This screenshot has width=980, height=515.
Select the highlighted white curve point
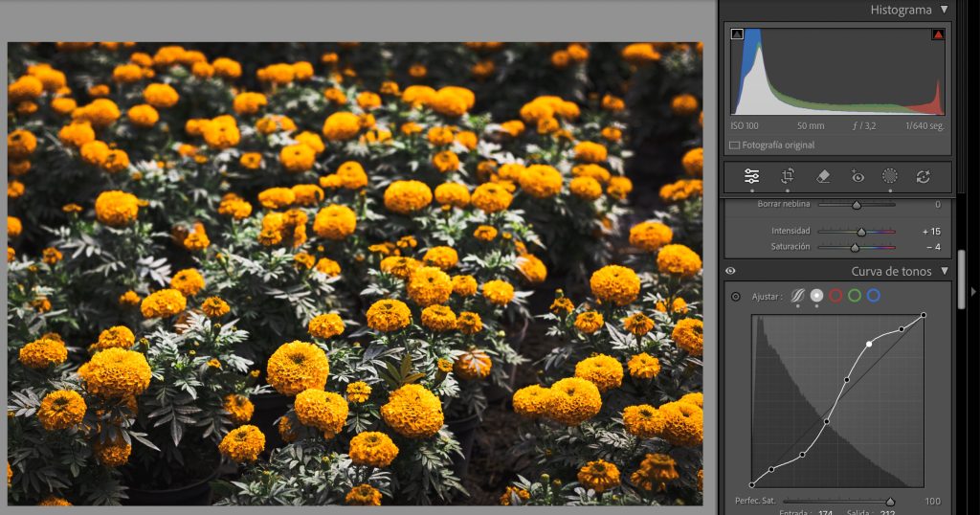[x=869, y=345]
